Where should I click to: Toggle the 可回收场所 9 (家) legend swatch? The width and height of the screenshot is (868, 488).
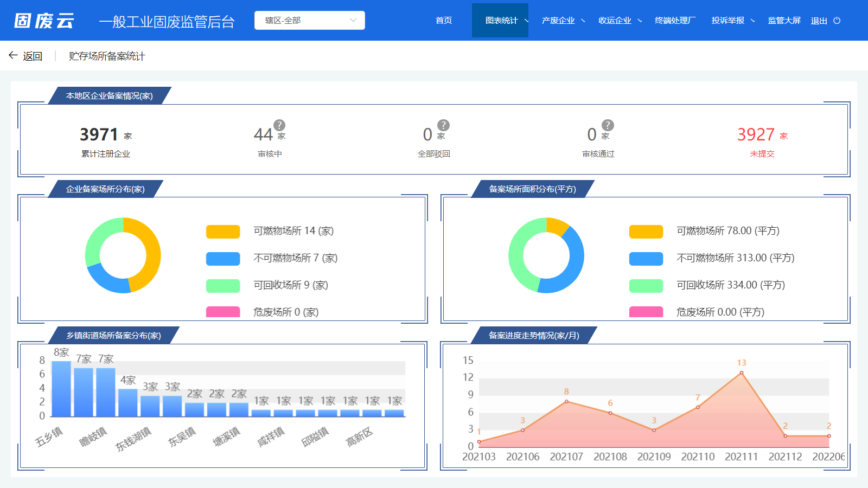tap(223, 286)
